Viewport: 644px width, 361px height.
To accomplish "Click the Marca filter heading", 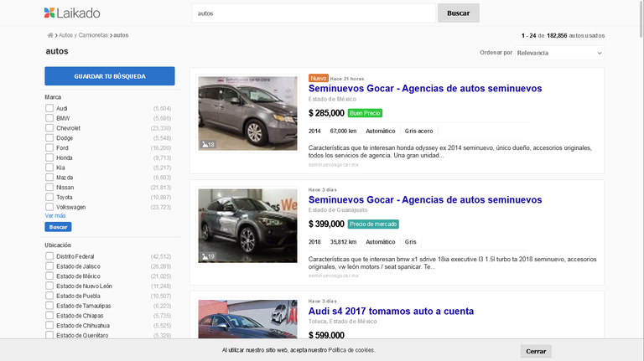I will [53, 97].
